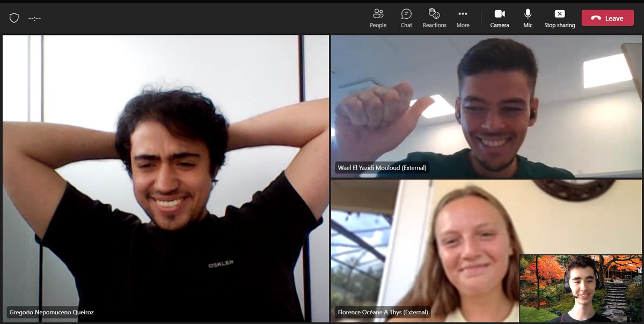
Task: Mute your microphone
Action: [x=528, y=16]
